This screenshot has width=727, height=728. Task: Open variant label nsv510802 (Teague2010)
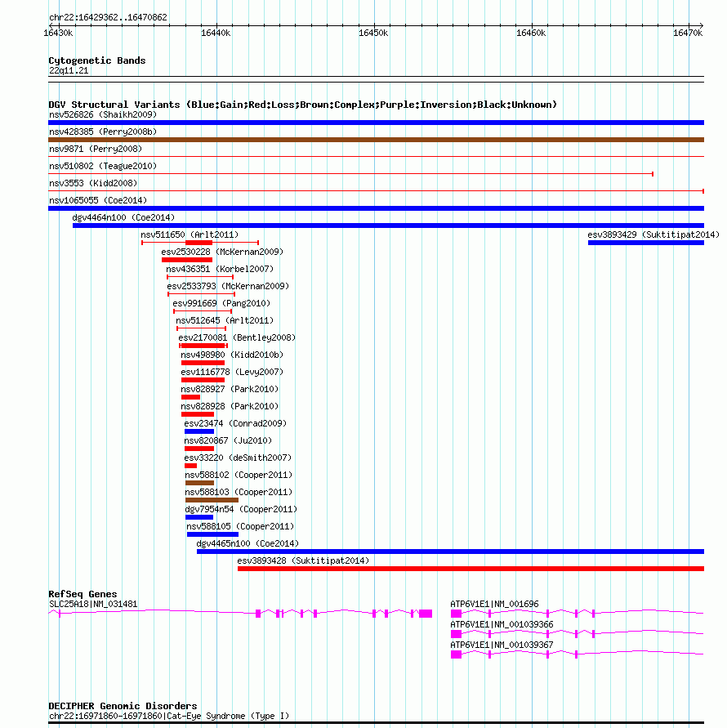[x=103, y=166]
